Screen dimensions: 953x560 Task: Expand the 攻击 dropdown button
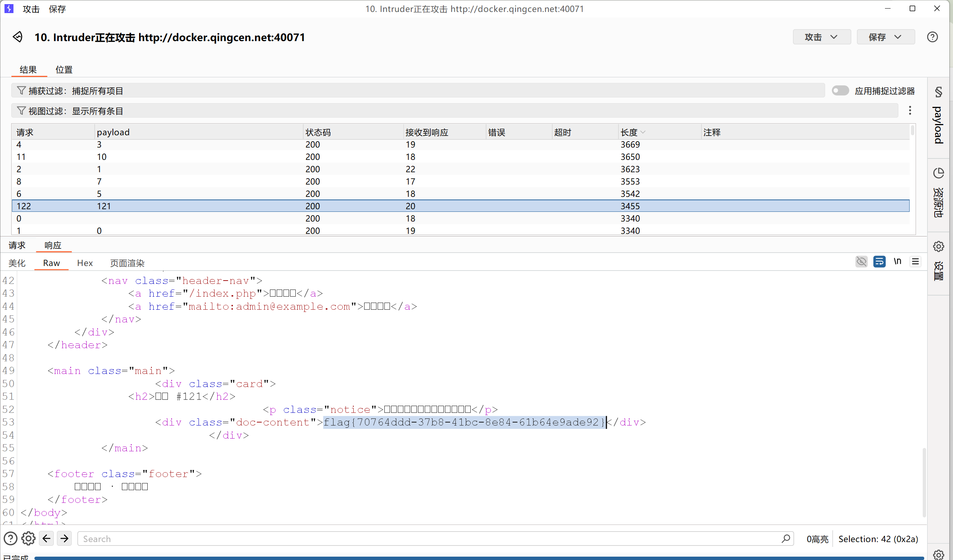pos(821,37)
